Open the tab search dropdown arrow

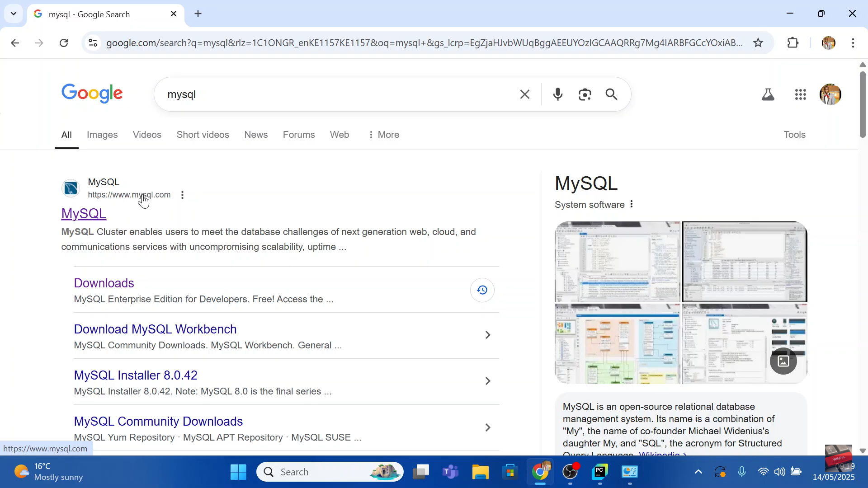click(x=14, y=14)
